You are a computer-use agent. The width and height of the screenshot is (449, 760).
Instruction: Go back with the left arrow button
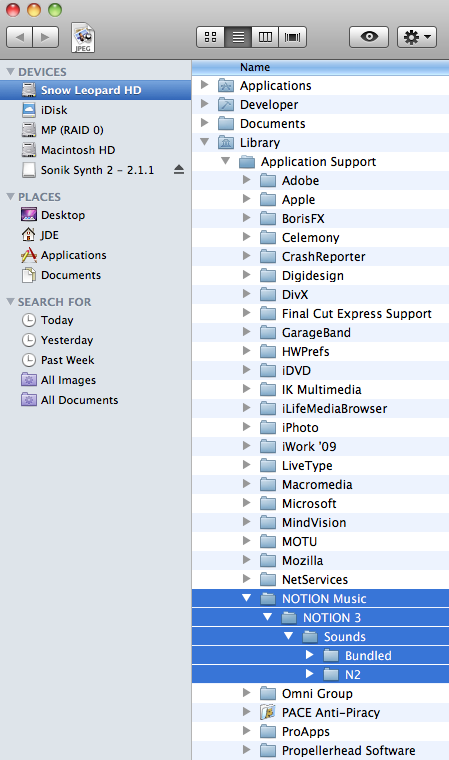point(20,37)
